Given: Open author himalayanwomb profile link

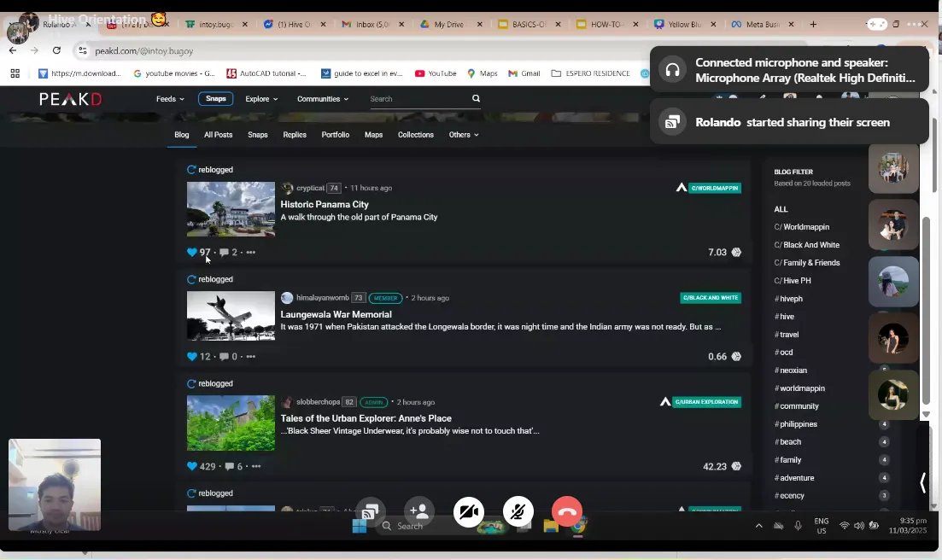Looking at the screenshot, I should pyautogui.click(x=323, y=298).
